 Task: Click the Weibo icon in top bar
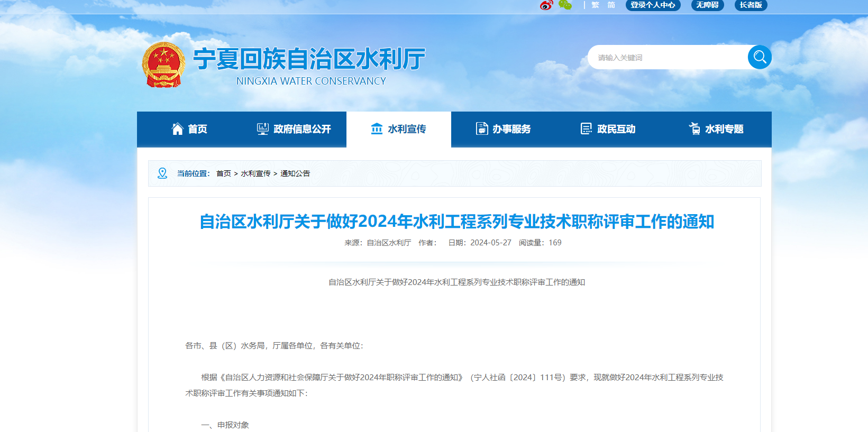[x=546, y=5]
